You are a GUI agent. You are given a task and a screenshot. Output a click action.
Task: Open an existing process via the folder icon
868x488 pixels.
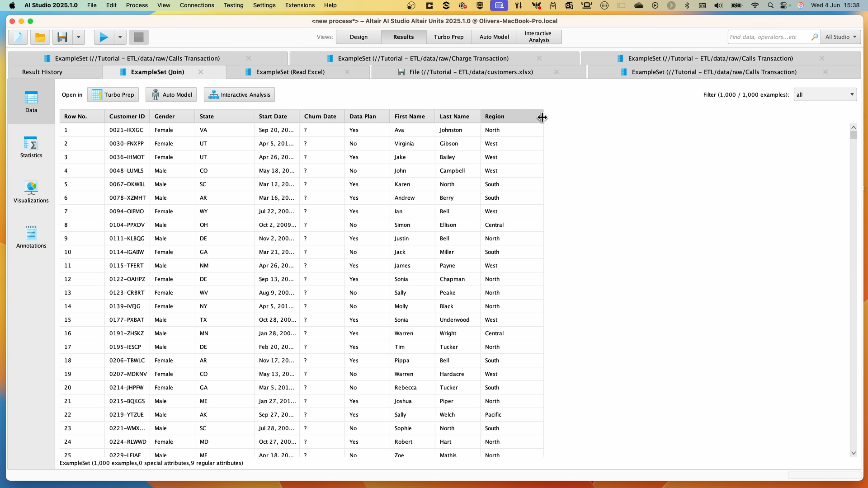[40, 37]
